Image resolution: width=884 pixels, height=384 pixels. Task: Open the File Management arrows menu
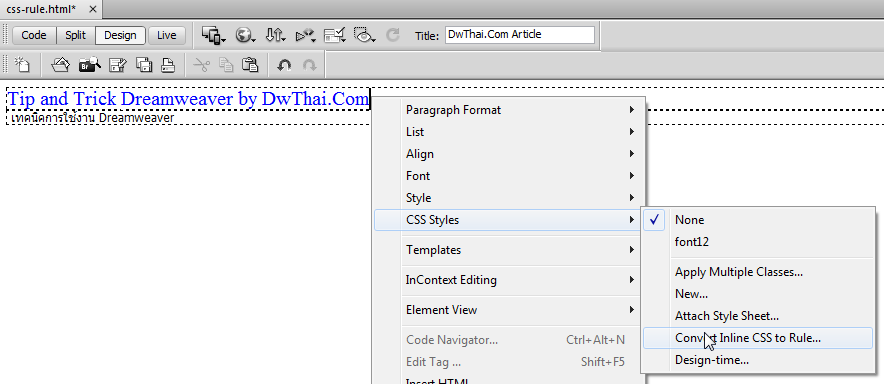(x=276, y=36)
